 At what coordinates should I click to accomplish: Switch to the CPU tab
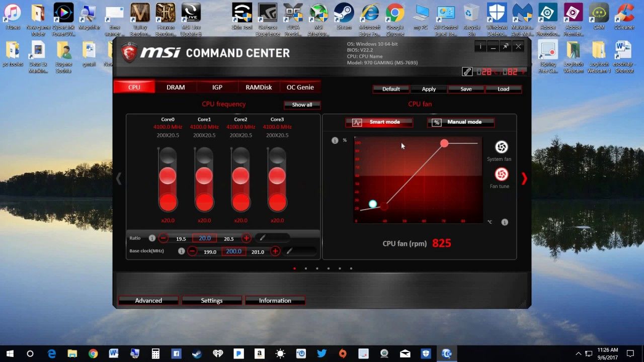coord(134,87)
